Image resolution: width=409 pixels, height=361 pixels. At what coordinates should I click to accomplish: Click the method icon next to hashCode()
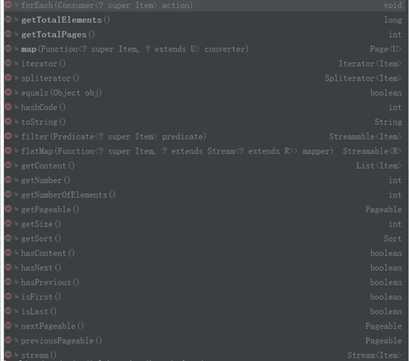pos(8,107)
